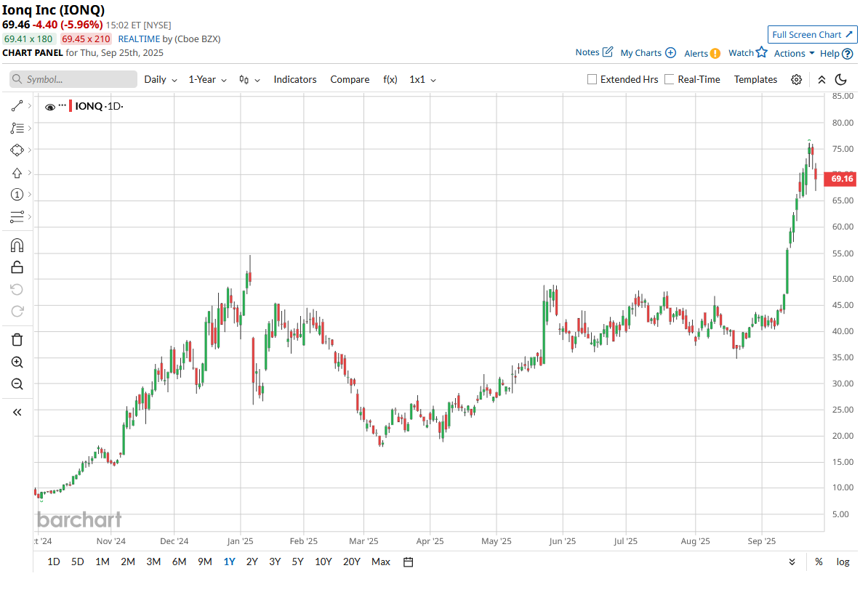This screenshot has width=868, height=608.
Task: Switch to dark mode moon icon
Action: 841,80
